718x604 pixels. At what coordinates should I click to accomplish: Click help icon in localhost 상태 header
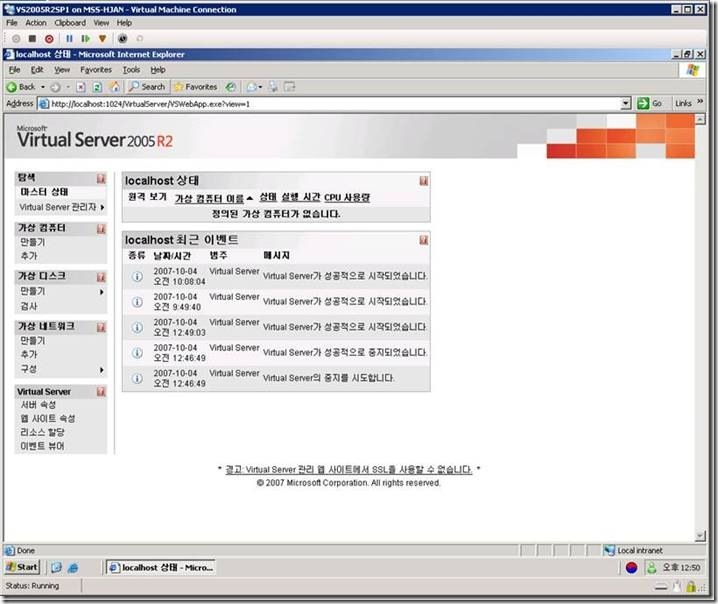[424, 181]
